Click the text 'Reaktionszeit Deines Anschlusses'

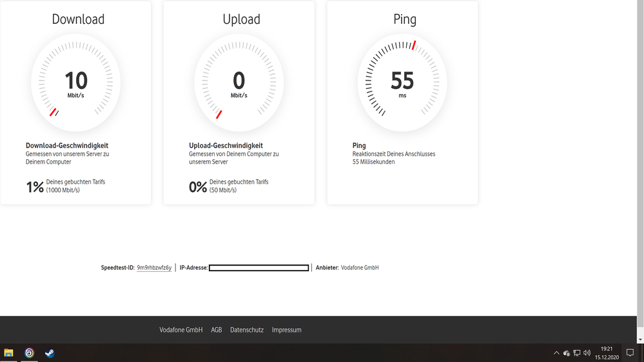(x=394, y=154)
